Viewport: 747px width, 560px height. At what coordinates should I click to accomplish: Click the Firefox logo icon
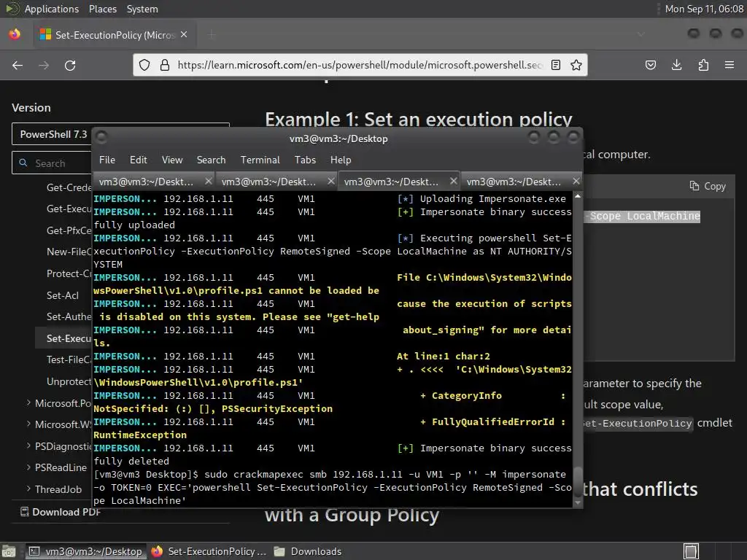(15, 34)
